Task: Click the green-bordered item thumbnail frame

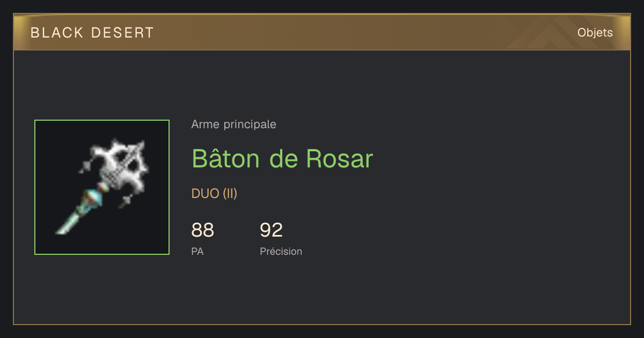Action: tap(102, 187)
